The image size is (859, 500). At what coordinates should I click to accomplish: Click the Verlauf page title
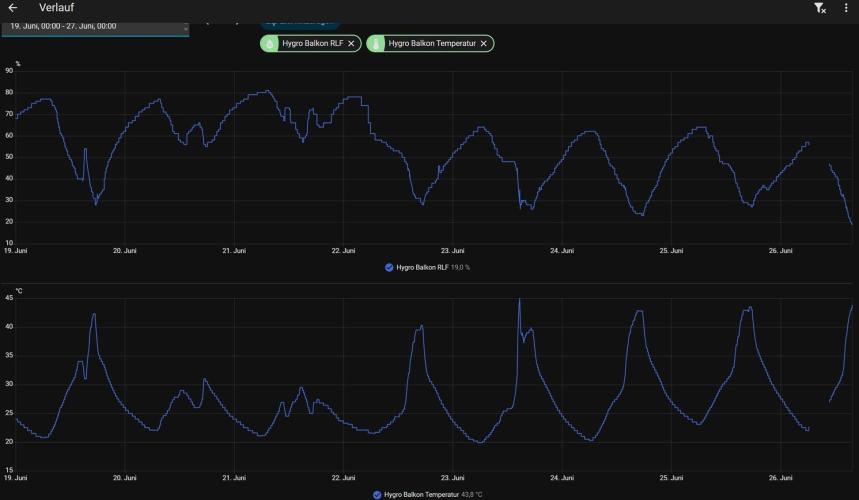(x=56, y=8)
